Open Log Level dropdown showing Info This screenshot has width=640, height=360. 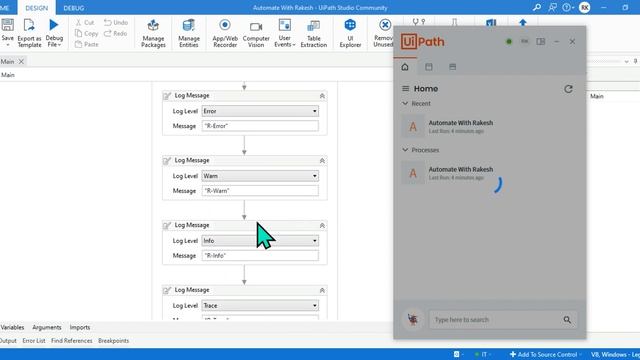point(260,241)
